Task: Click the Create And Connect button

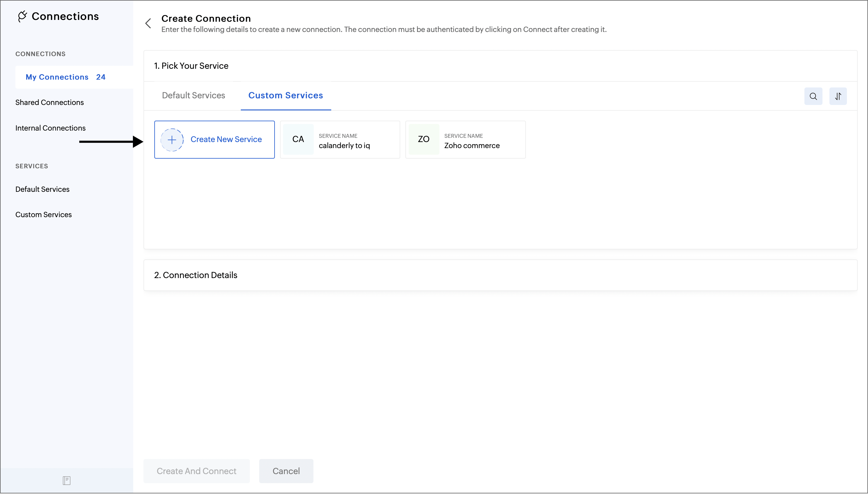Action: click(196, 471)
